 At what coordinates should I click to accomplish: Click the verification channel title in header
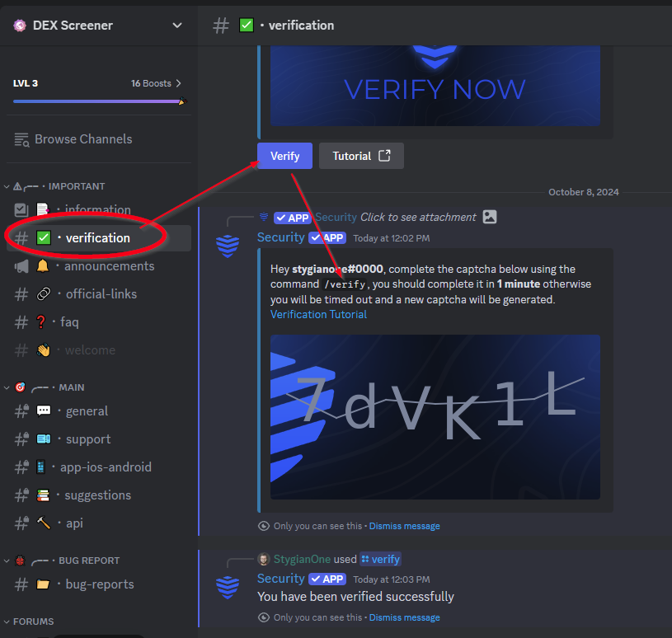pyautogui.click(x=301, y=26)
